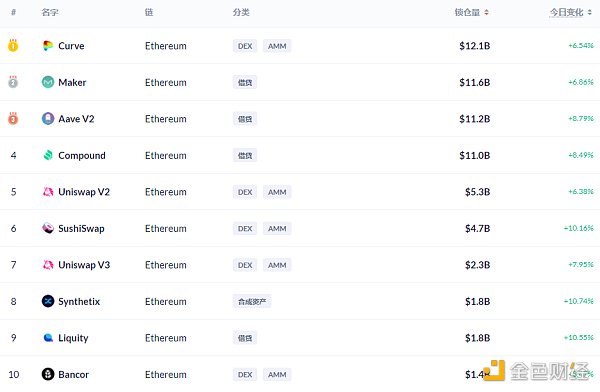Select the AMM tag in SushiSwap row
Screen dimensions: 600x392
pyautogui.click(x=277, y=229)
